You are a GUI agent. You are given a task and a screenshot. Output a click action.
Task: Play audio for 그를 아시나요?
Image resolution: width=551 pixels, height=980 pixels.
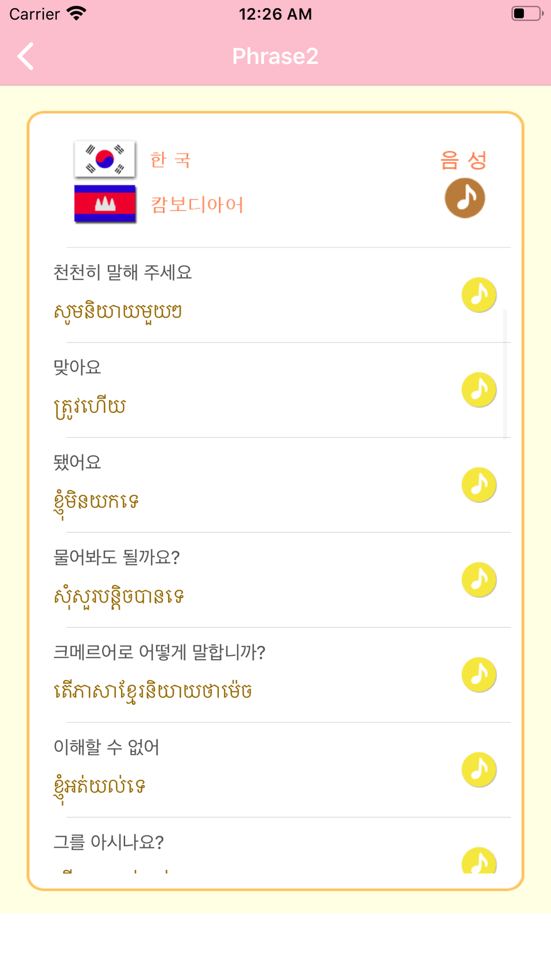tap(479, 860)
